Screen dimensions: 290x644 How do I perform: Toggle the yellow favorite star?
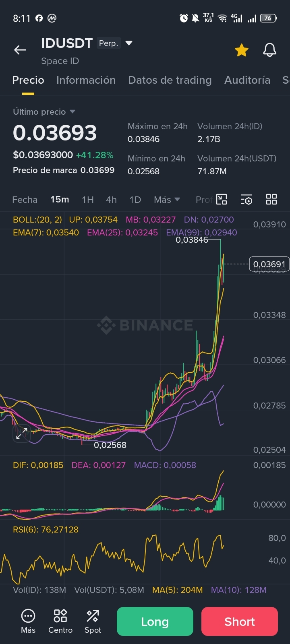click(242, 50)
